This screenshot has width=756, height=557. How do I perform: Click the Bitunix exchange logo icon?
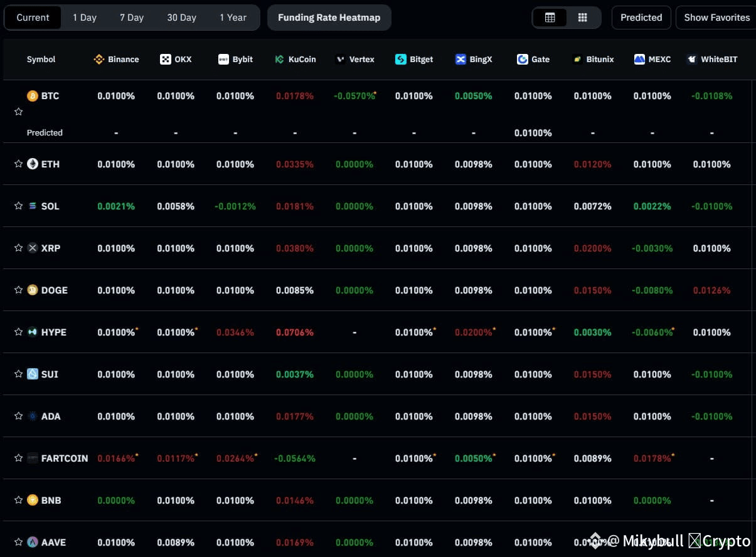coord(578,60)
